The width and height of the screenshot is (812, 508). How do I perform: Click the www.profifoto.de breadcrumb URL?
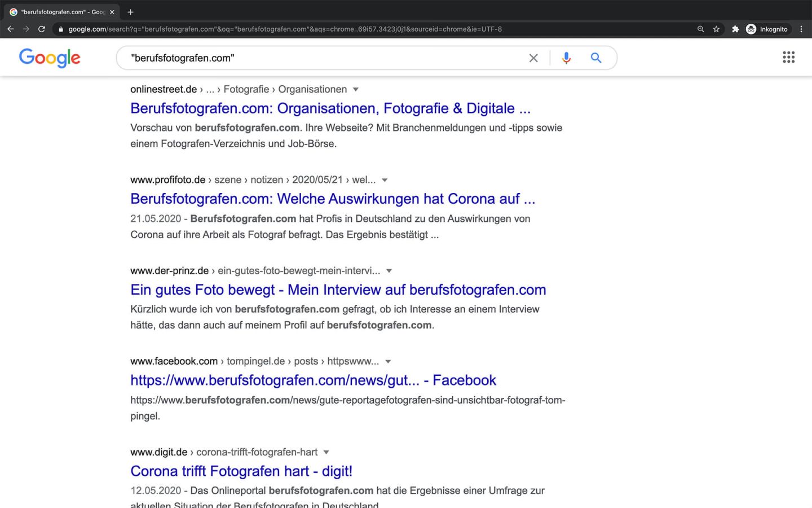coord(253,180)
